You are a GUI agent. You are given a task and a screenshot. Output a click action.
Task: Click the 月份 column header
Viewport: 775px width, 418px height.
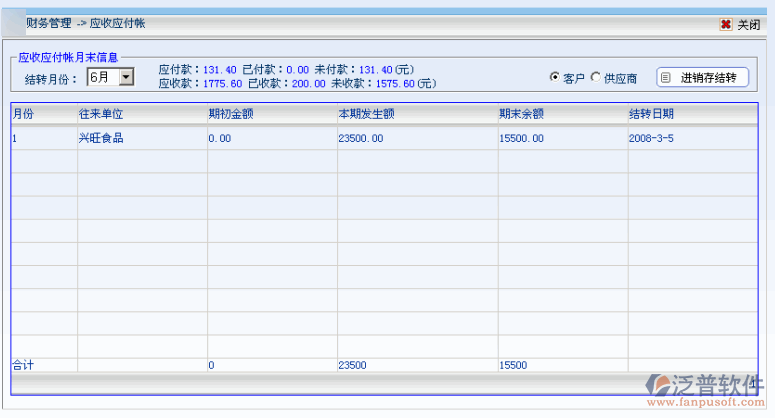pyautogui.click(x=23, y=114)
